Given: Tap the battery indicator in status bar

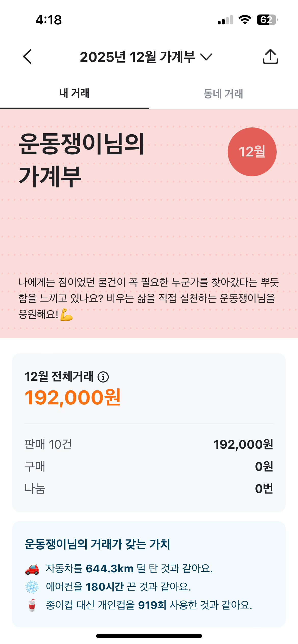Looking at the screenshot, I should pos(267,20).
